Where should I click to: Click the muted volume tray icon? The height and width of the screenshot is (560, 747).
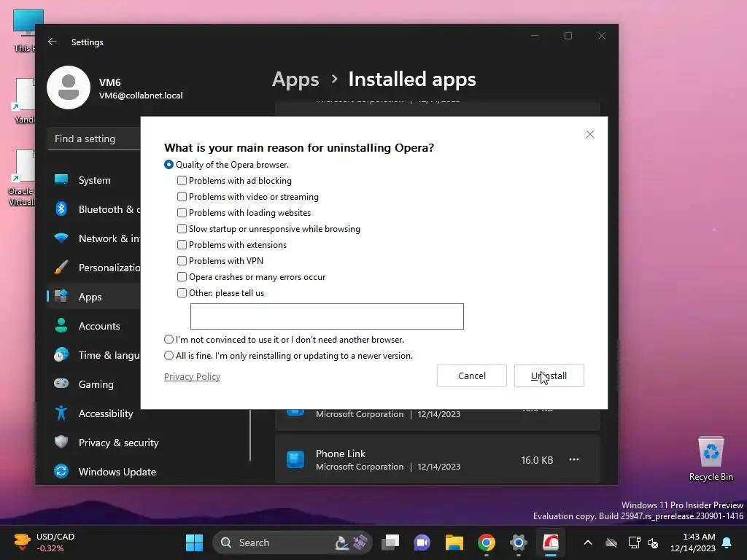coord(653,542)
